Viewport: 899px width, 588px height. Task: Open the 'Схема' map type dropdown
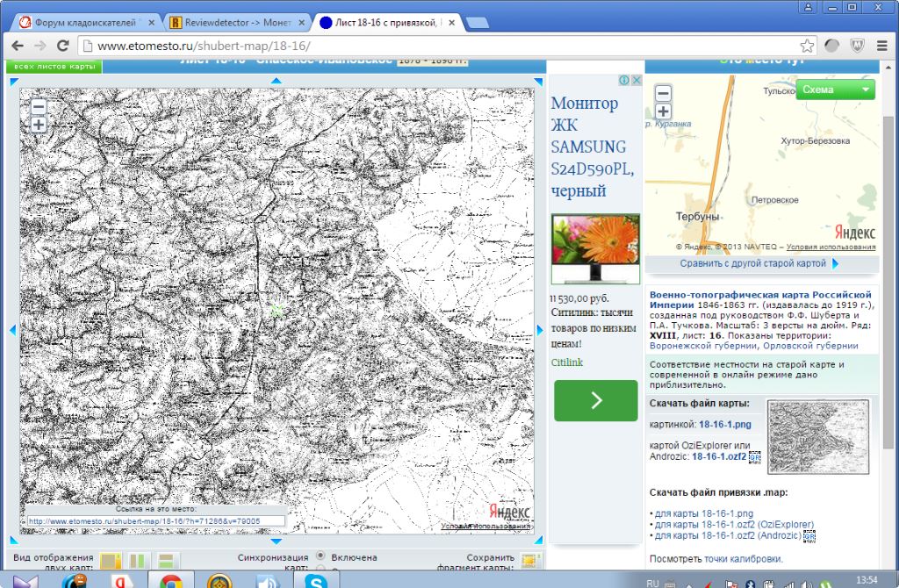click(x=835, y=90)
